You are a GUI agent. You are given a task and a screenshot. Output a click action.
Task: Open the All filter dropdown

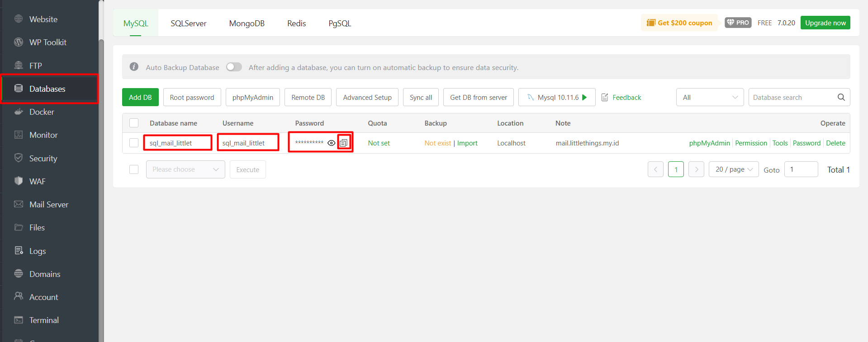710,97
